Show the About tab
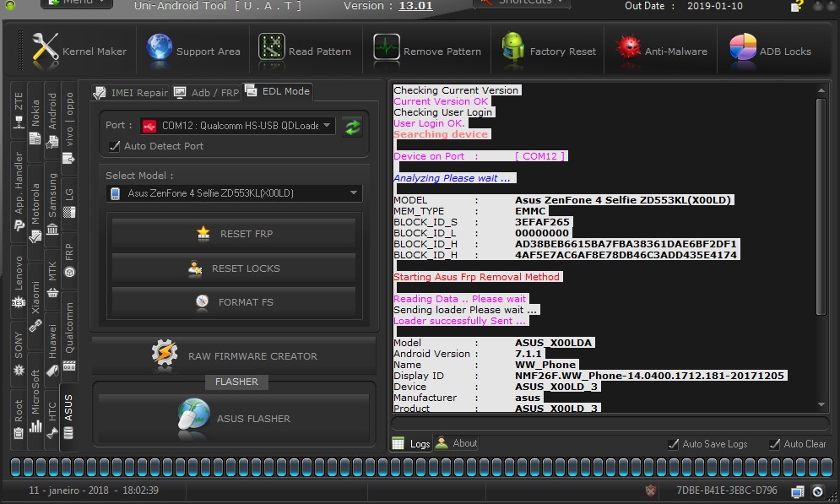 click(x=457, y=443)
